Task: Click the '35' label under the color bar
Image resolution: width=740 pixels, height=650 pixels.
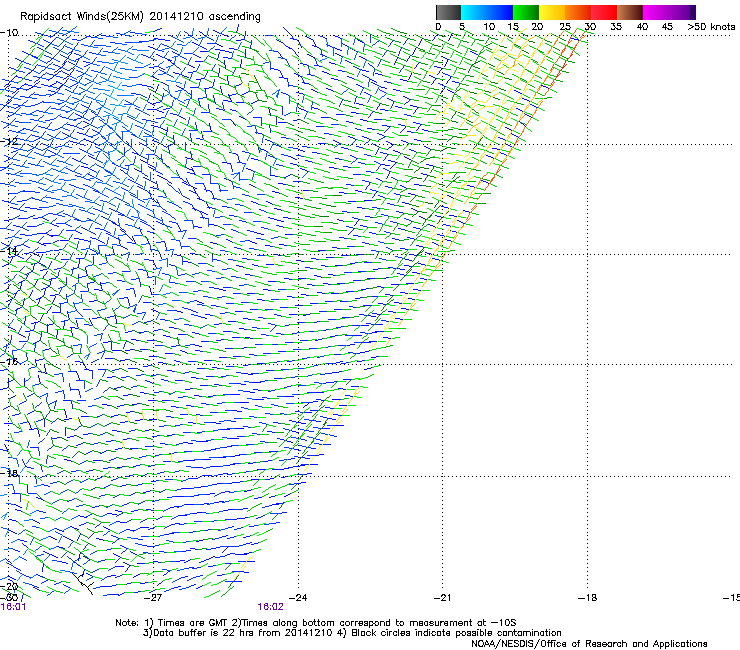Action: (616, 27)
